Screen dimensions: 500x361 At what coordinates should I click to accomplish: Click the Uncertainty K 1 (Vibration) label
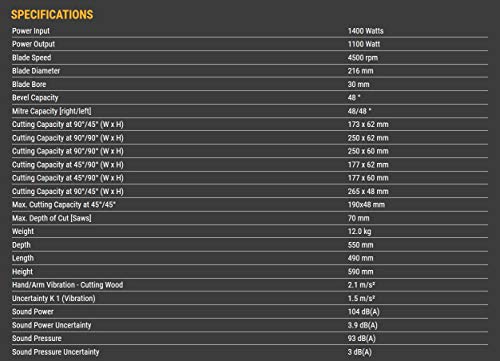point(54,298)
